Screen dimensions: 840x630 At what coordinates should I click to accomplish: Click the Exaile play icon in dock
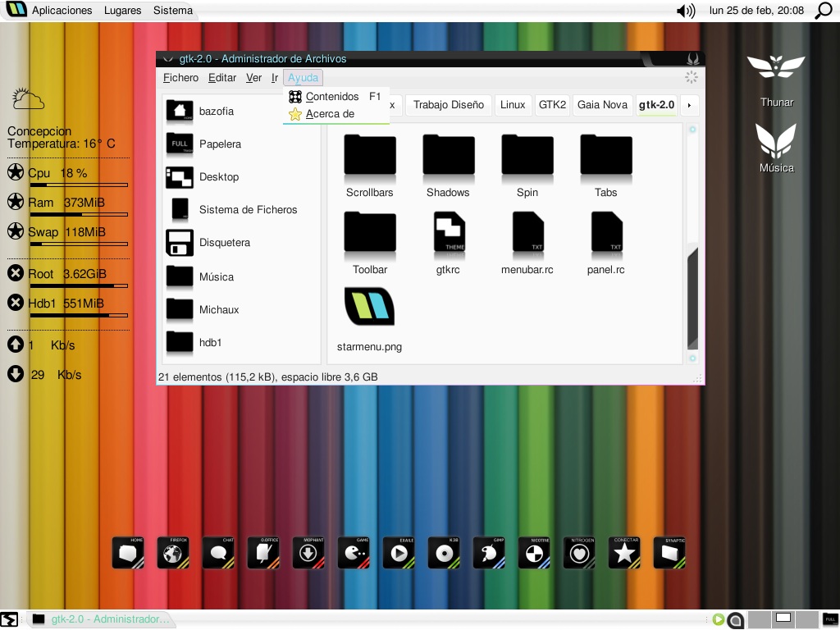click(x=399, y=552)
